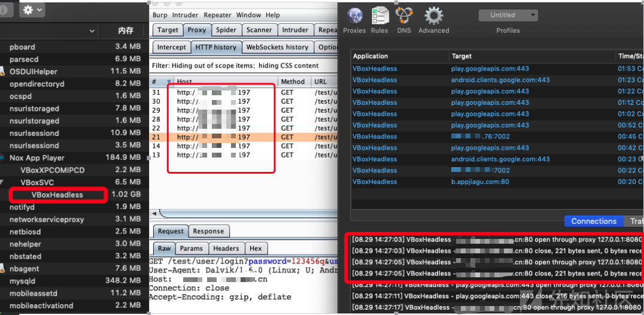Viewport: 644px width, 315px height.
Task: Switch to the Response tab
Action: (x=208, y=231)
